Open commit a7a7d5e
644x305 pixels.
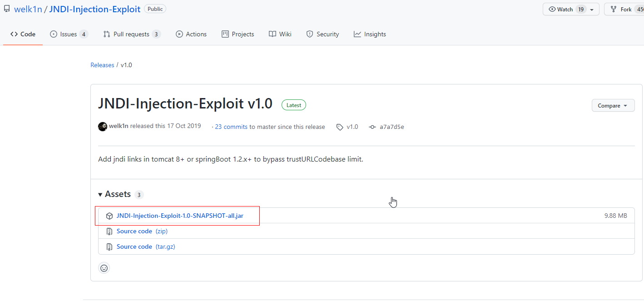(x=392, y=127)
